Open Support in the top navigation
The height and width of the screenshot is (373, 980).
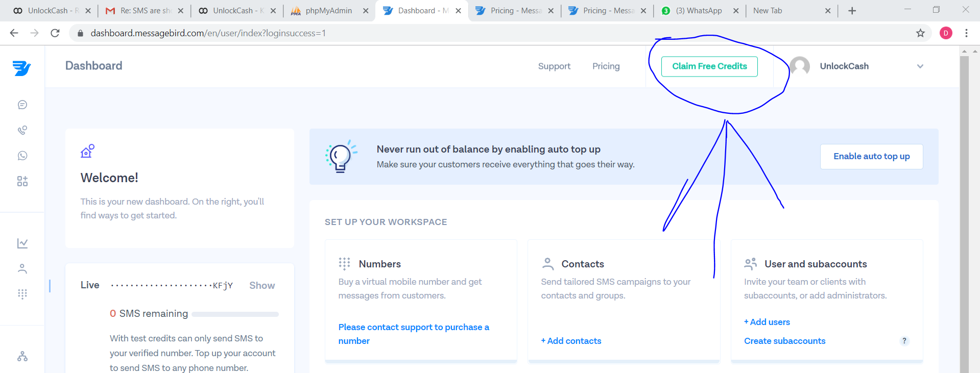[554, 66]
